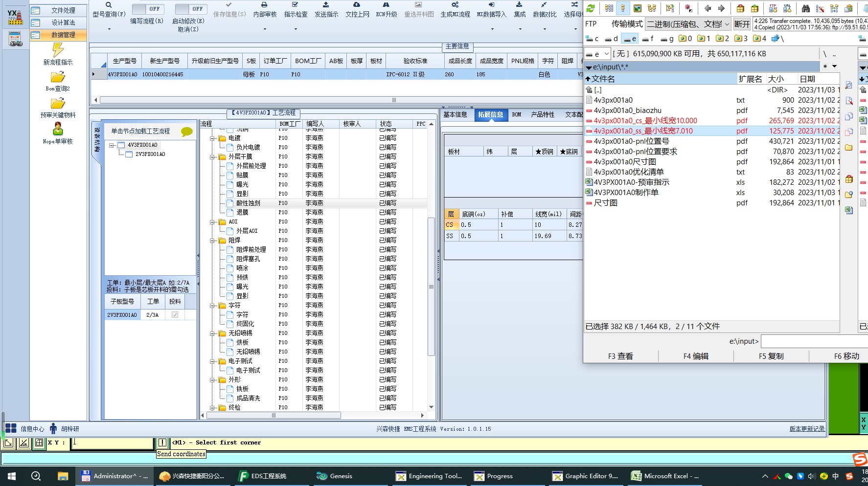868x486 pixels.
Task: Switch to 拓展信息 tab
Action: 491,114
